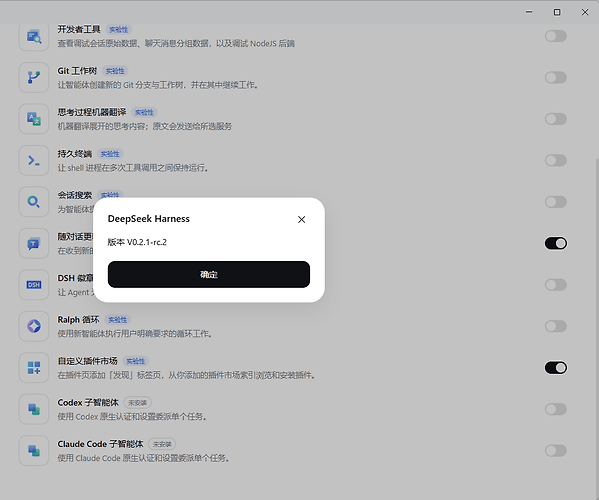Viewport: 599px width, 500px height.
Task: Switch on 会话搜索
Action: click(x=556, y=202)
